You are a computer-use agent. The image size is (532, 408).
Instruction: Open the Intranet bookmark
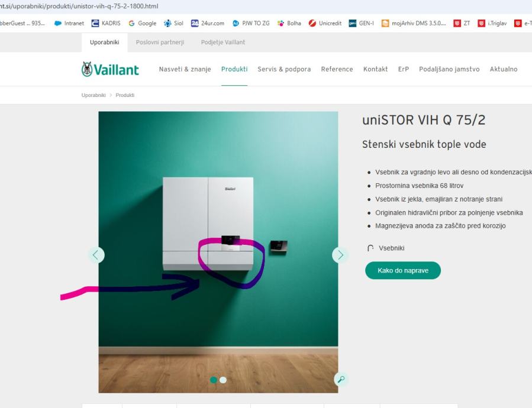[x=69, y=23]
